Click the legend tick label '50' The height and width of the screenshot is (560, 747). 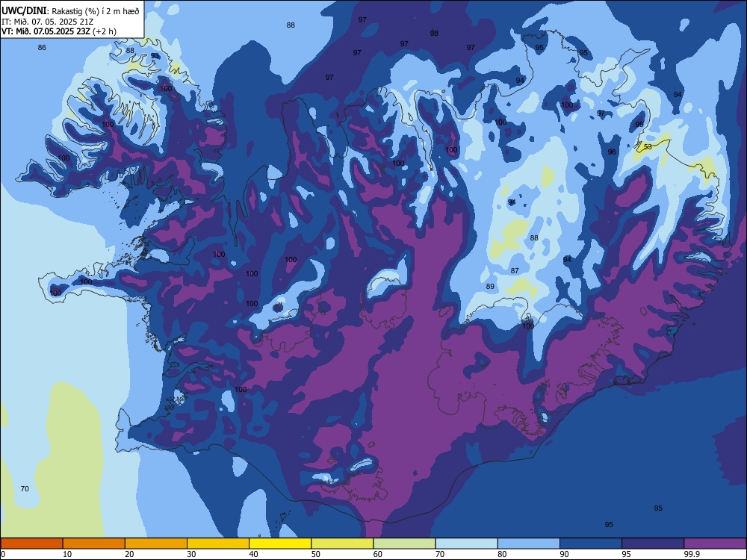tap(316, 554)
